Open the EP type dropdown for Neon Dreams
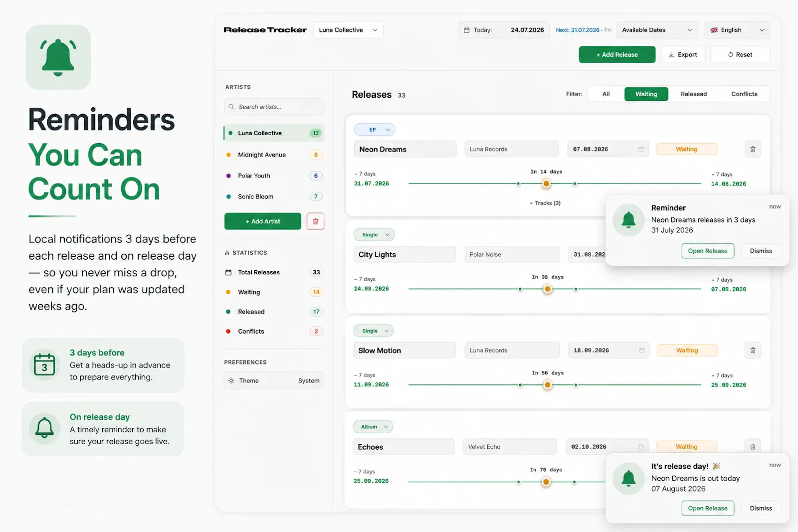The height and width of the screenshot is (532, 798). coord(375,130)
